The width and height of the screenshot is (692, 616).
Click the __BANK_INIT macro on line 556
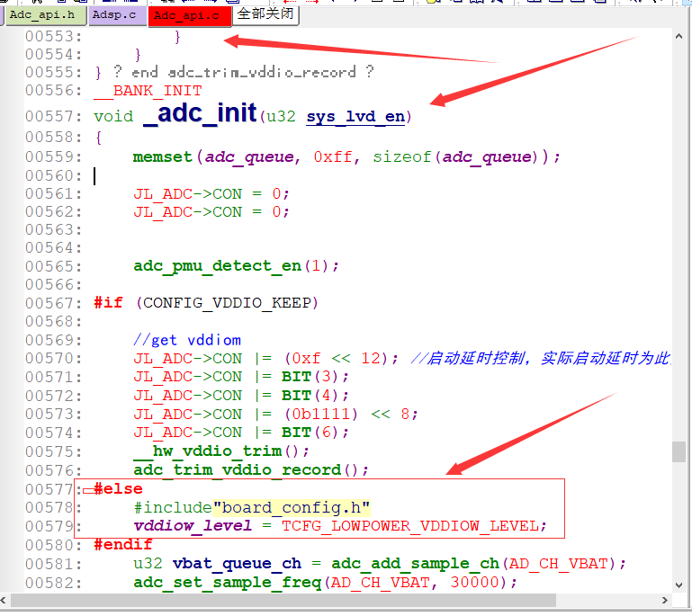[x=148, y=91]
